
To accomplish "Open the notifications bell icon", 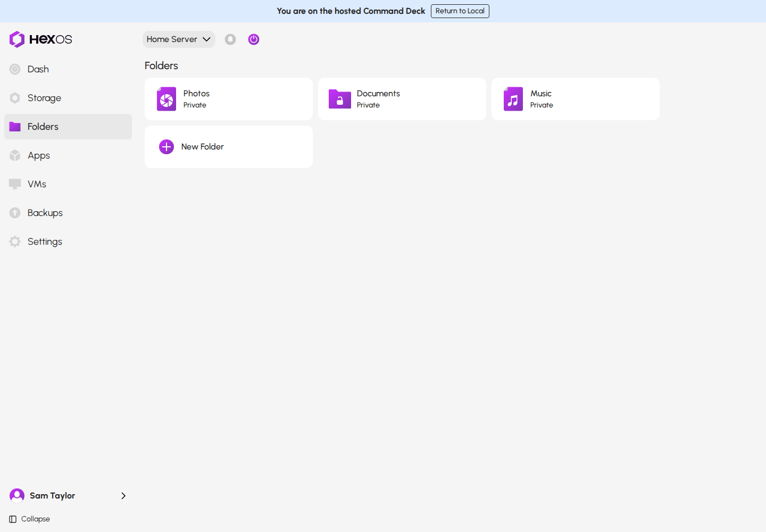I will coord(230,39).
